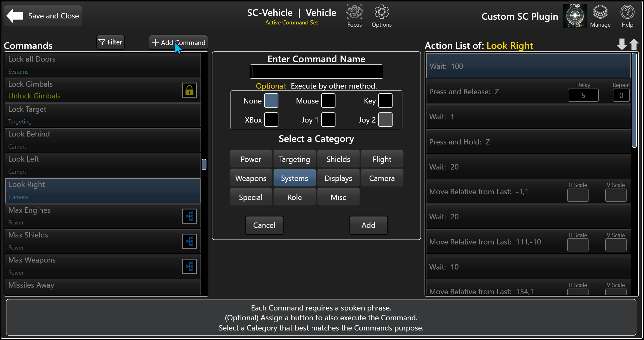Click the Commands list scrollbar thumb
The image size is (644, 340).
204,164
